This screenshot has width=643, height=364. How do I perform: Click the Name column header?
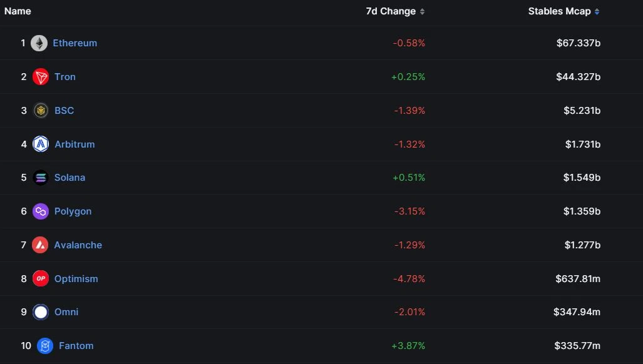(18, 11)
